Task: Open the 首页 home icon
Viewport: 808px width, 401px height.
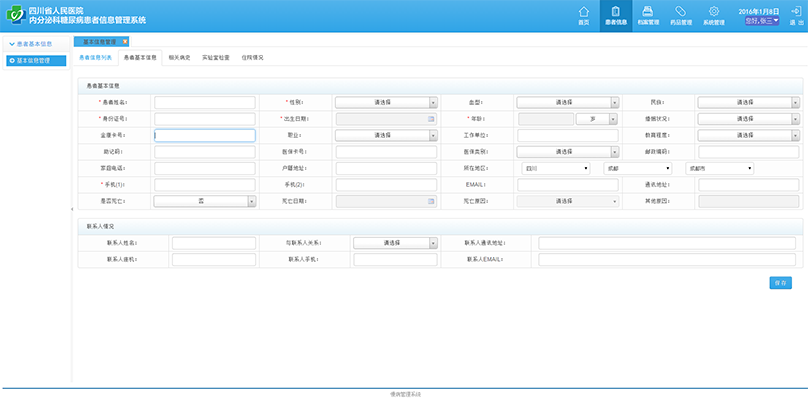Action: coord(584,14)
